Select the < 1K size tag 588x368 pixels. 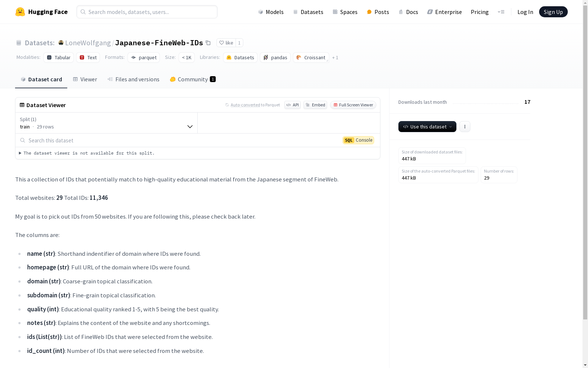(187, 57)
